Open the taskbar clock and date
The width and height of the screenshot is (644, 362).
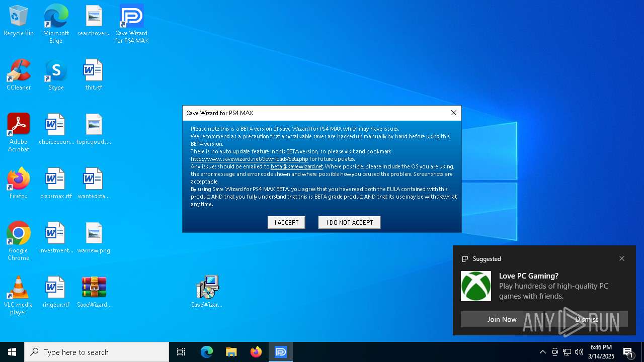[601, 352]
